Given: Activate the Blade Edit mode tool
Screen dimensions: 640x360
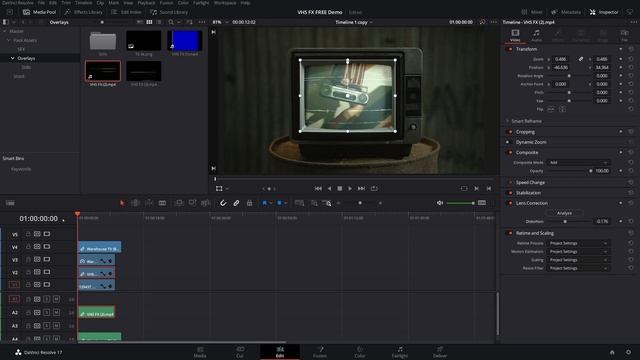Looking at the screenshot, I should point(162,203).
